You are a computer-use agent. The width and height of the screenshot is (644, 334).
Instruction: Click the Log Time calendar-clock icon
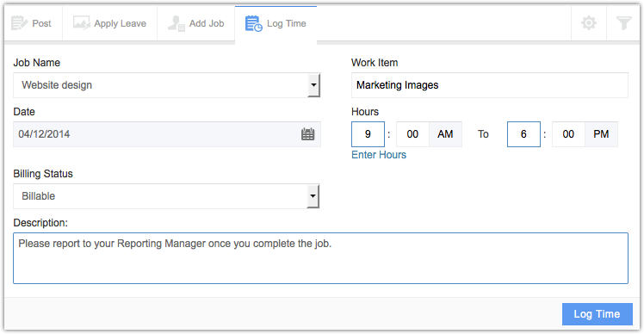(253, 23)
